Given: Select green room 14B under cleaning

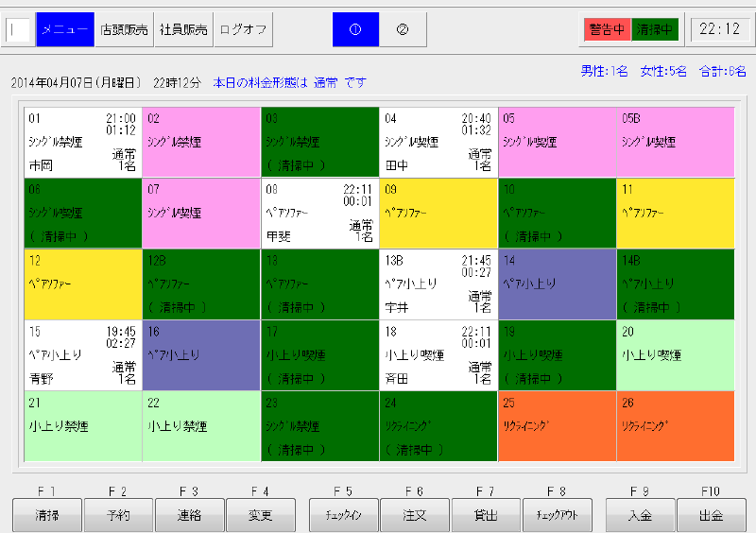Looking at the screenshot, I should [676, 284].
